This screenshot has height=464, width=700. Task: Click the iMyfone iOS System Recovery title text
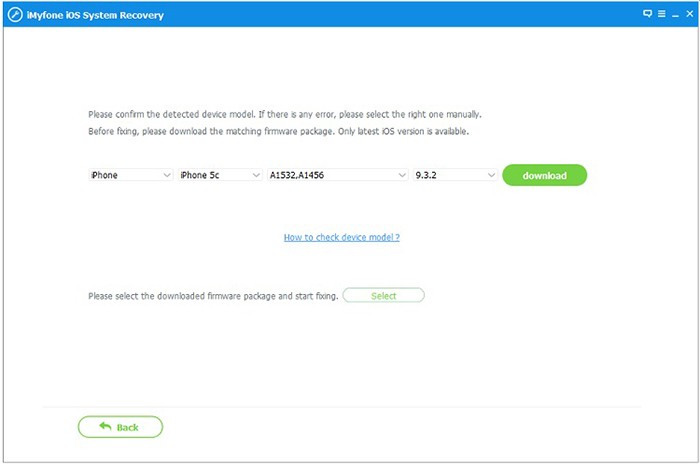click(x=95, y=15)
